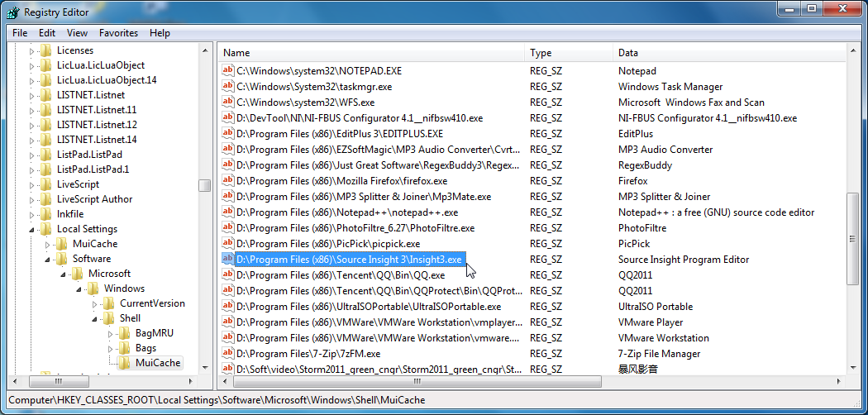Open the Help menu
The height and width of the screenshot is (415, 868).
pos(160,33)
